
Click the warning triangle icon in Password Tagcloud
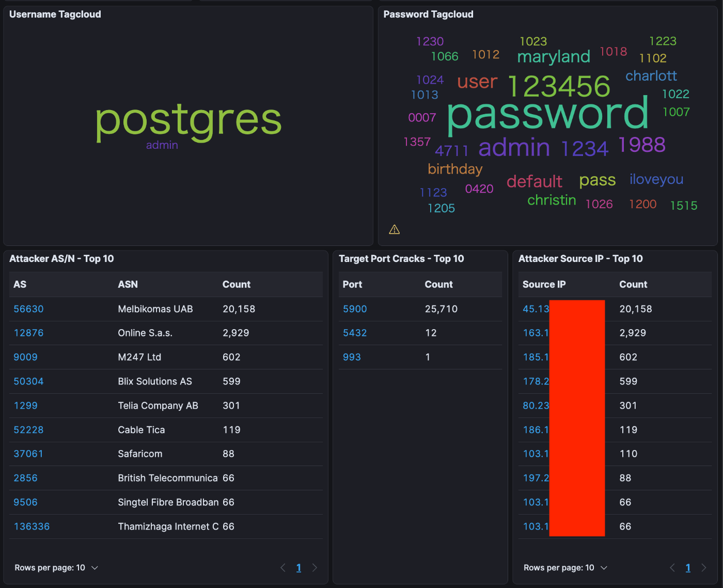tap(395, 229)
